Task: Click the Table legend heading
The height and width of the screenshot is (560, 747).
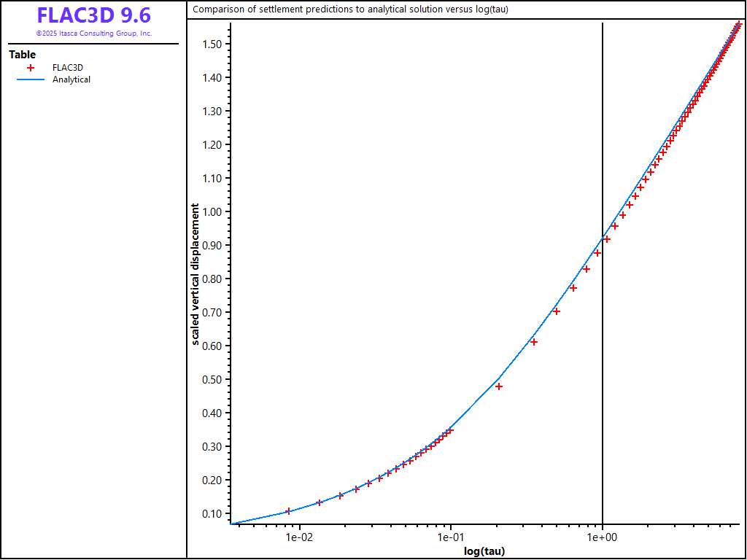Action: pos(22,55)
